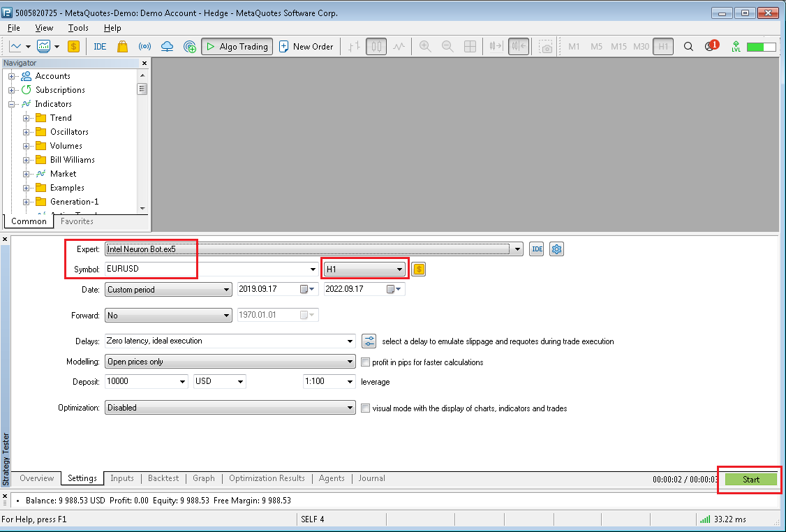Switch to the Graph tab
The image size is (786, 532).
point(204,478)
